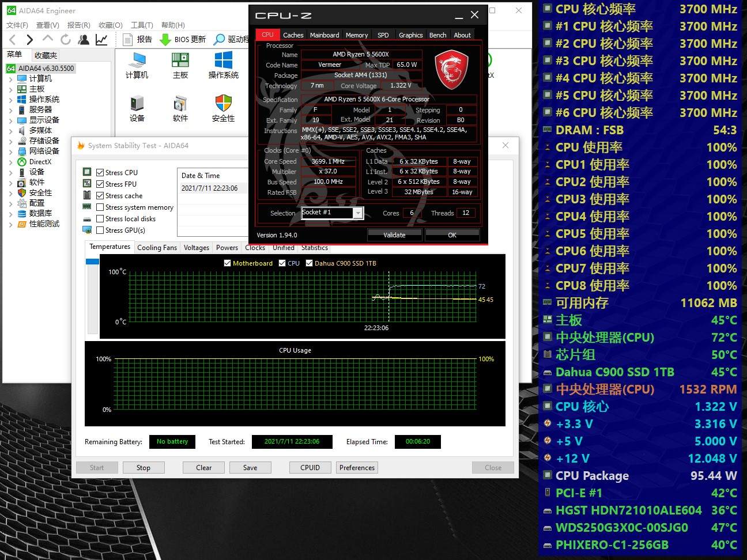The width and height of the screenshot is (747, 560).
Task: Toggle the CPU temperature graph checkbox
Action: tap(282, 263)
